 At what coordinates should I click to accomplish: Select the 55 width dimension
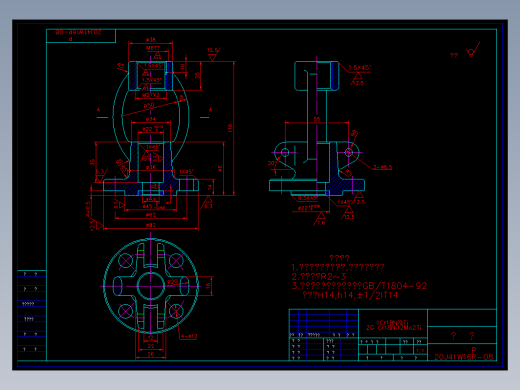point(317,119)
